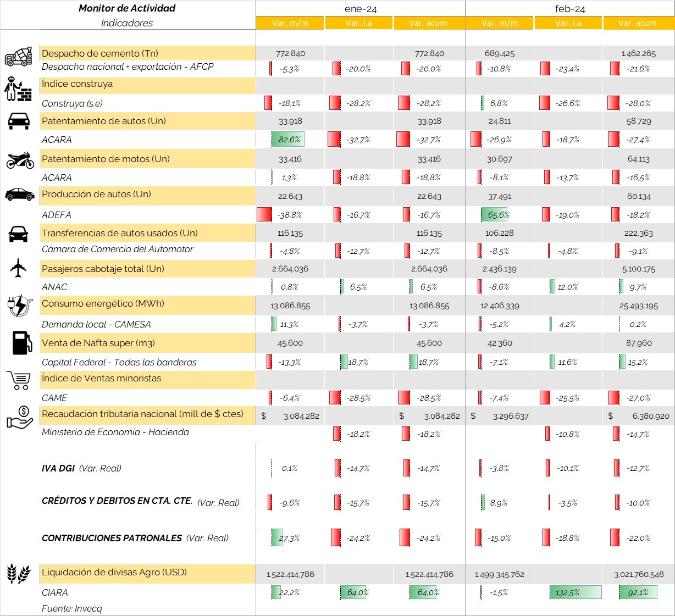675x616 pixels.
Task: Click the Var. acum header under feb-24
Action: coord(637,23)
